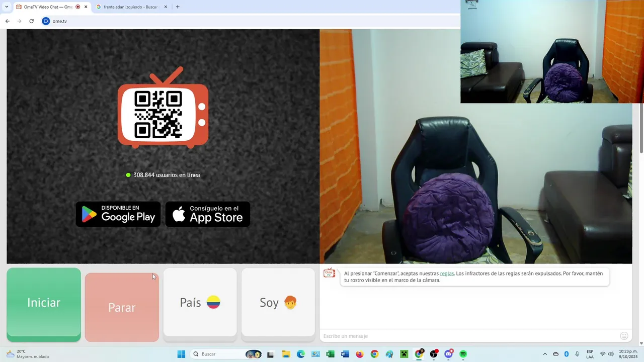Click the floating webcam preview overlay
644x362 pixels.
[x=552, y=51]
